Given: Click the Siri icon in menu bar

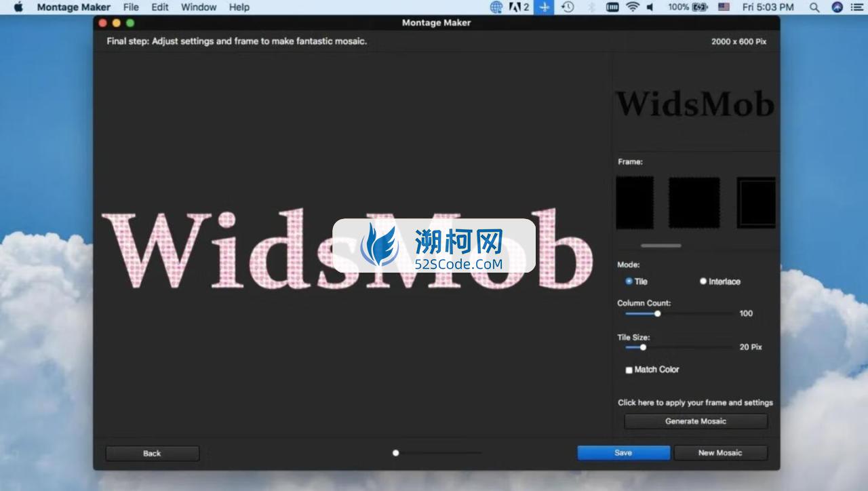Looking at the screenshot, I should [x=837, y=7].
